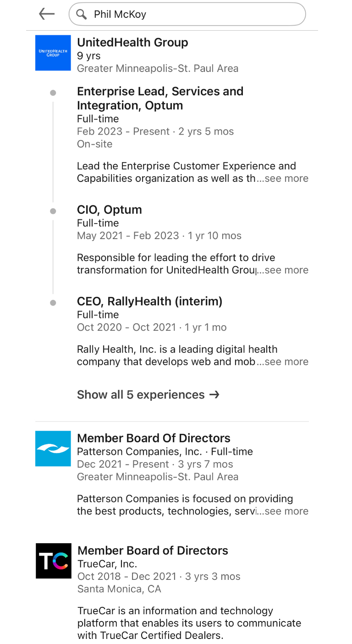This screenshot has width=352, height=644.
Task: Open the TrueCar Member Board of Directors entry
Action: pyautogui.click(x=153, y=550)
